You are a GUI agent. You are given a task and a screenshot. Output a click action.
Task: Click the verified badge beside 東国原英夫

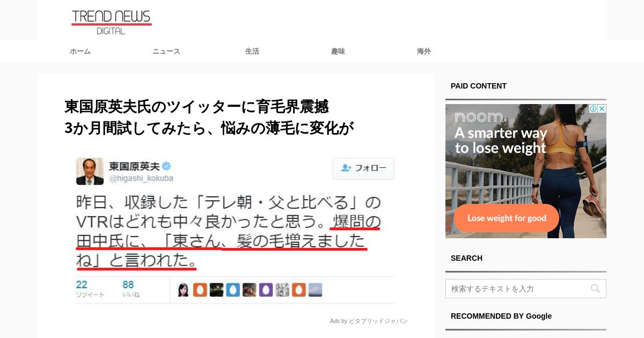167,166
